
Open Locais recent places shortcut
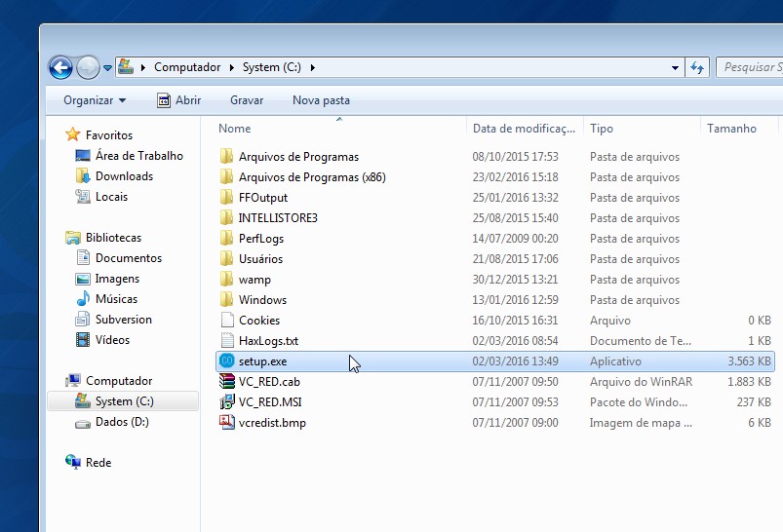click(111, 197)
